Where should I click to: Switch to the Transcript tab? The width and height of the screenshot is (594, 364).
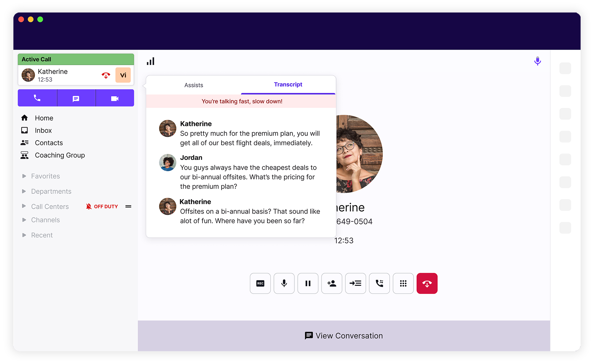click(x=288, y=84)
